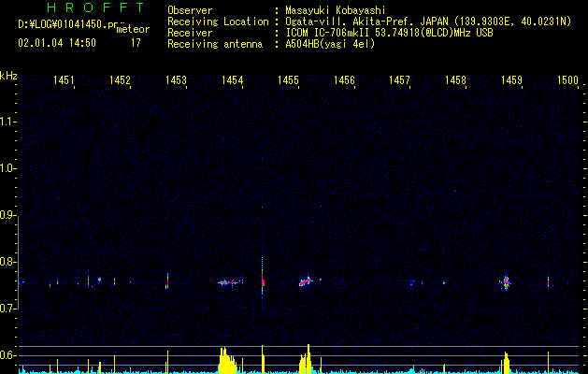Click the 0.8 kHz frequency label
The height and width of the screenshot is (374, 588).
pyautogui.click(x=7, y=262)
